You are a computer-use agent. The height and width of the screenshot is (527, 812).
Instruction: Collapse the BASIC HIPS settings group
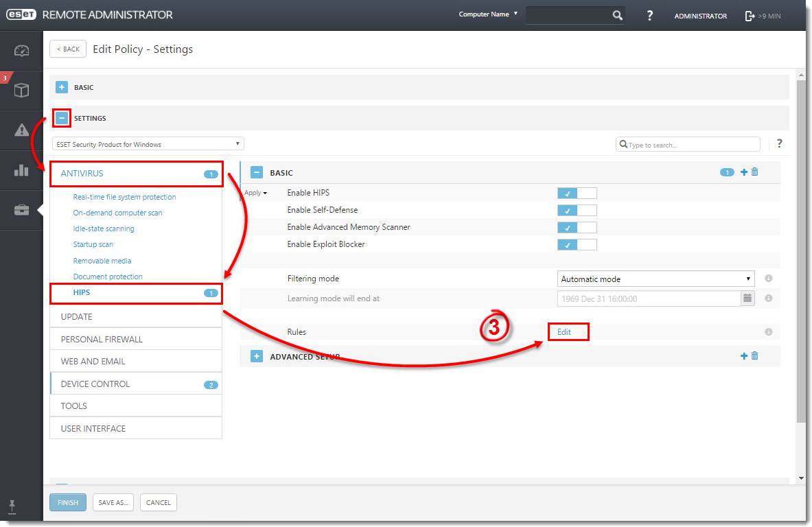(256, 172)
